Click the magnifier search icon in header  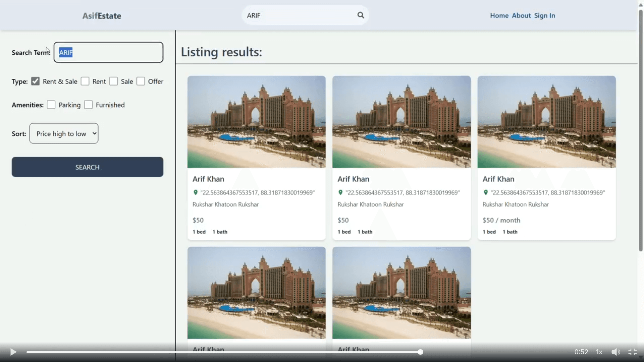(x=361, y=15)
